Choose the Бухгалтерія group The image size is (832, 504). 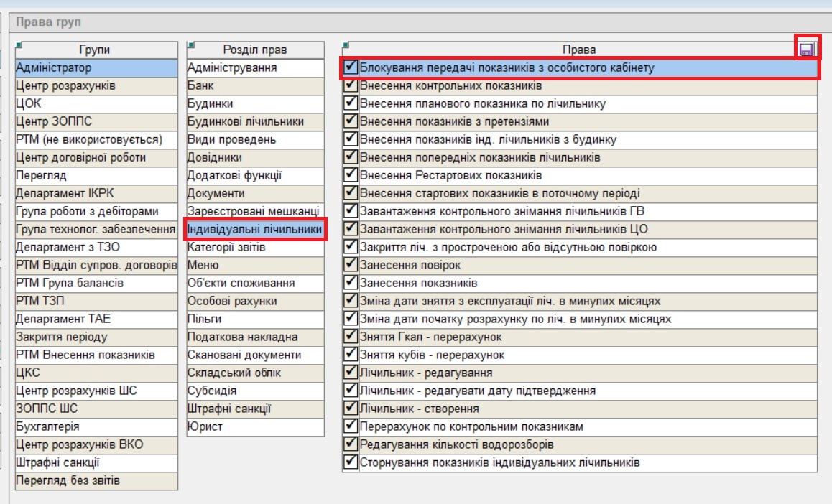click(96, 427)
